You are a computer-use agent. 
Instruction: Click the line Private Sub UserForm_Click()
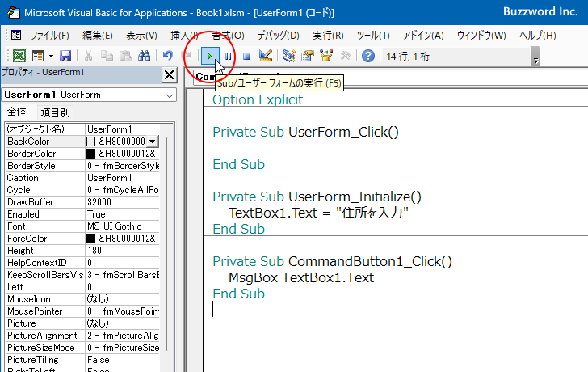tap(305, 132)
